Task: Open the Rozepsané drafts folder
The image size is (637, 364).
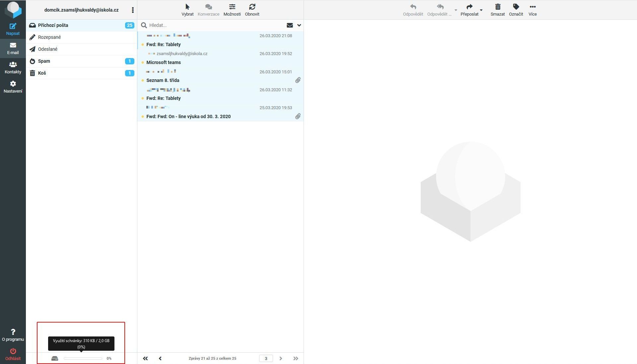Action: point(82,37)
